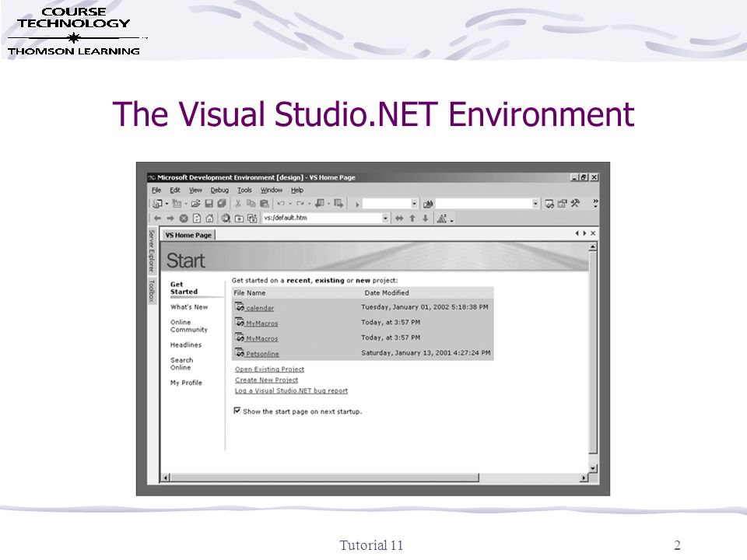The height and width of the screenshot is (560, 747).
Task: Click the Sync Contents double-arrow icon
Action: [x=399, y=218]
